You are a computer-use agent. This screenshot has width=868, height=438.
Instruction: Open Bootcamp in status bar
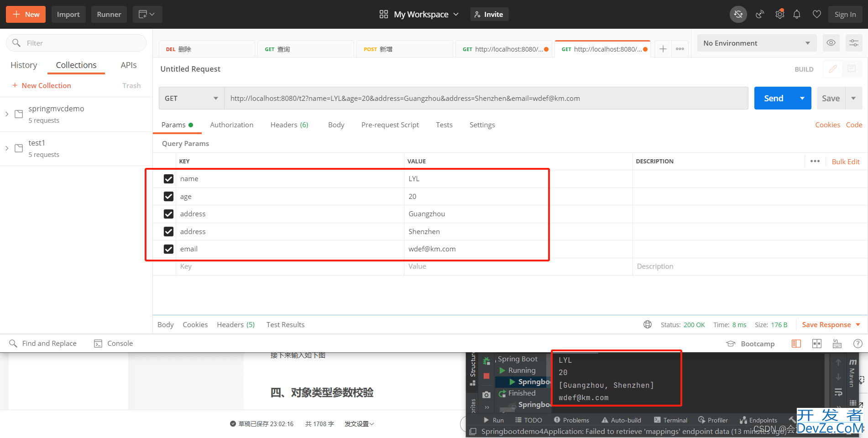pyautogui.click(x=751, y=344)
